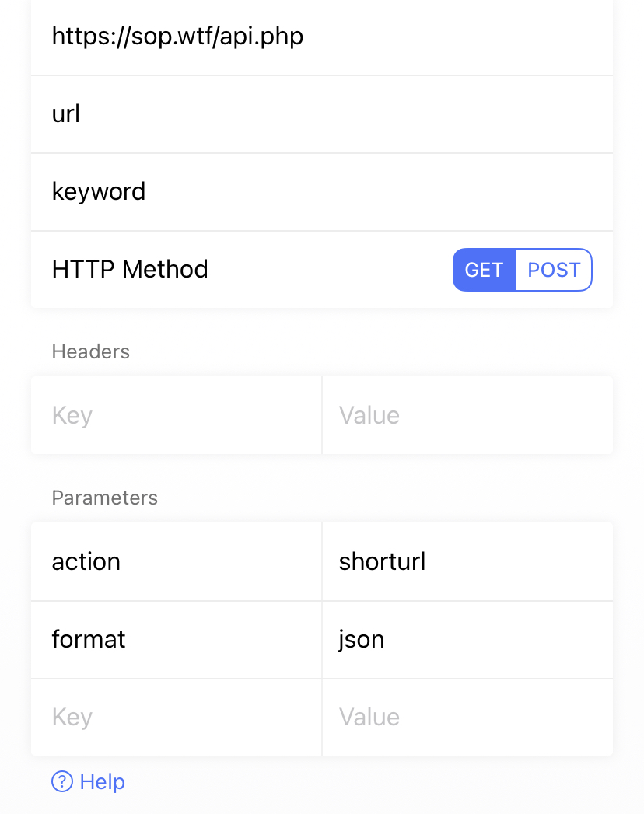
Task: Click the divider between Headers Key and Value
Action: (322, 415)
